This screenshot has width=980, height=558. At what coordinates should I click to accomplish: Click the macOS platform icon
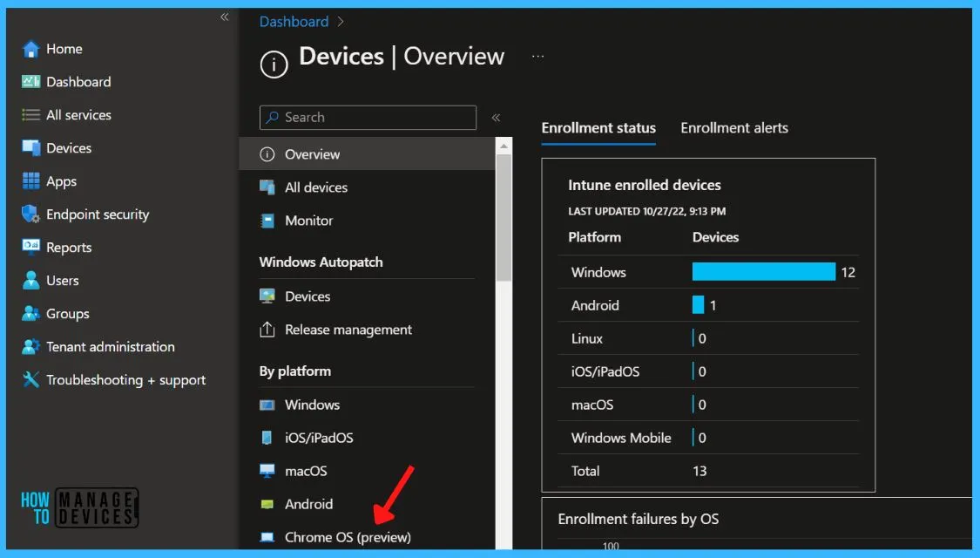267,471
